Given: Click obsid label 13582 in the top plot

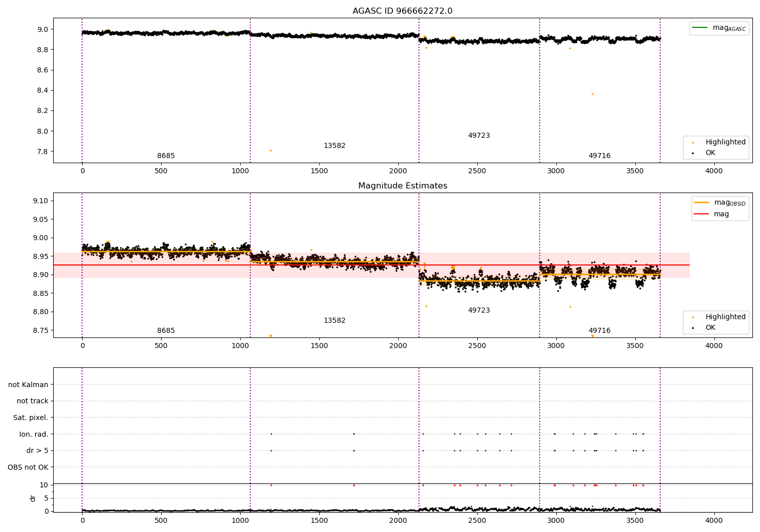Looking at the screenshot, I should [334, 145].
